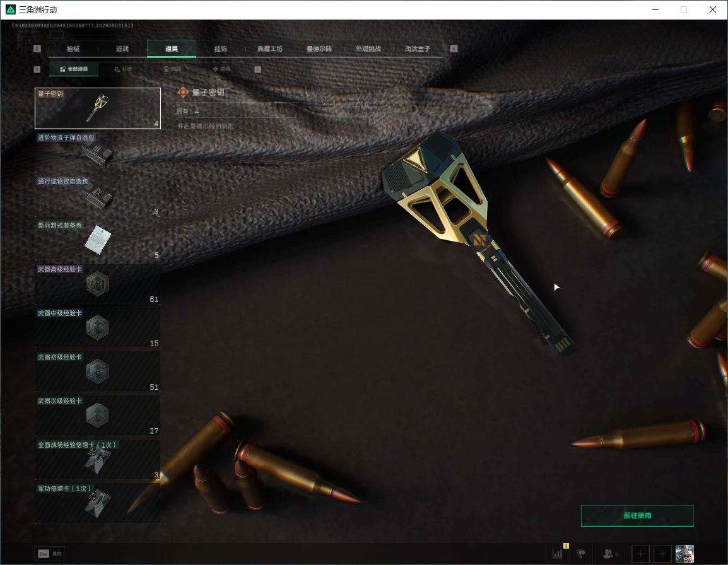This screenshot has height=565, width=728.
Task: Open the 近战 tab
Action: click(122, 49)
